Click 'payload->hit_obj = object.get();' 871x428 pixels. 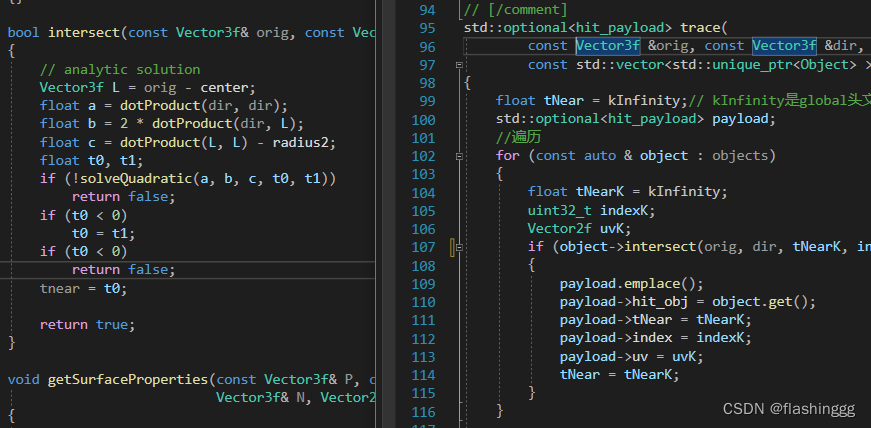(688, 302)
